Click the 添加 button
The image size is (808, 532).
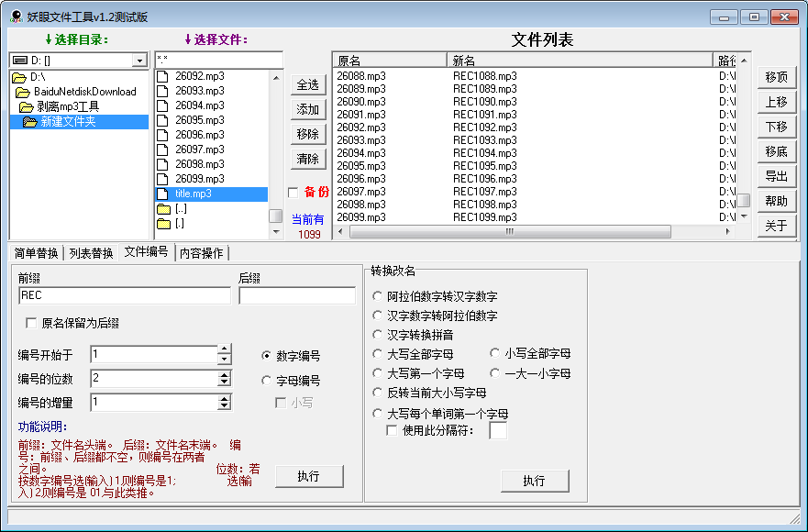(307, 109)
